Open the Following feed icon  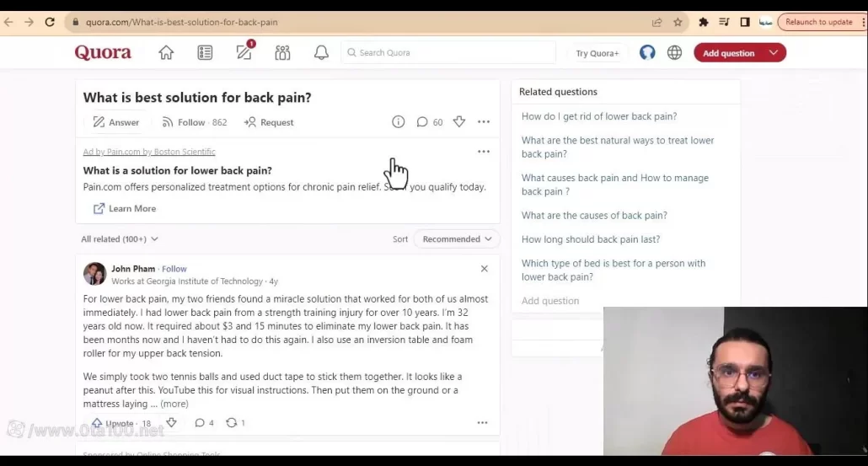point(205,53)
